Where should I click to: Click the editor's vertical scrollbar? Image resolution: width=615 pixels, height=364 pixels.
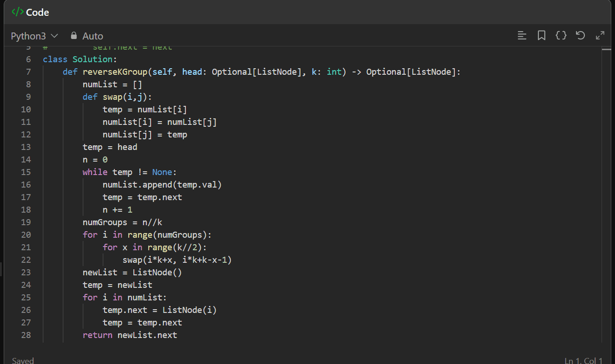click(x=606, y=195)
